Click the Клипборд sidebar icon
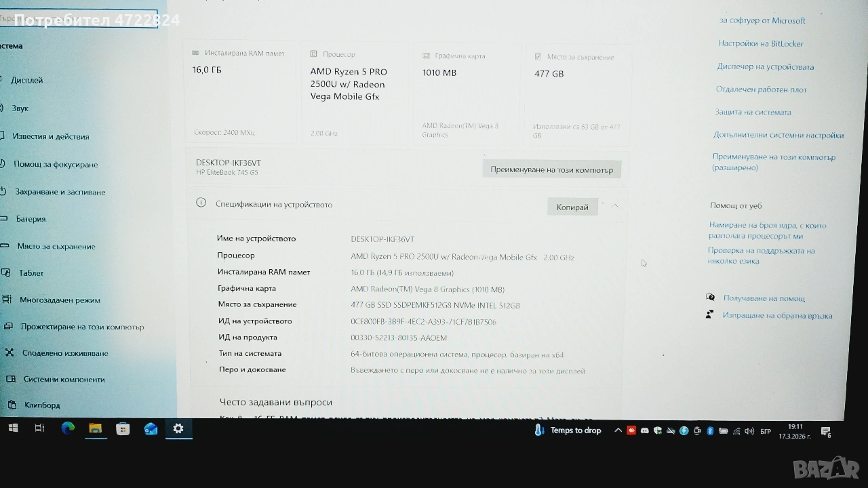Viewport: 868px width, 488px height. coord(12,405)
